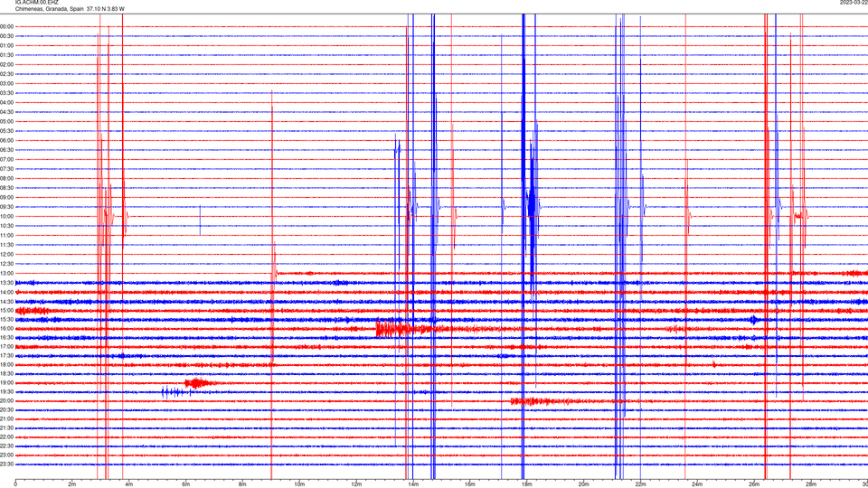
Task: Click the 16m tick on minute axis
Action: click(x=470, y=484)
